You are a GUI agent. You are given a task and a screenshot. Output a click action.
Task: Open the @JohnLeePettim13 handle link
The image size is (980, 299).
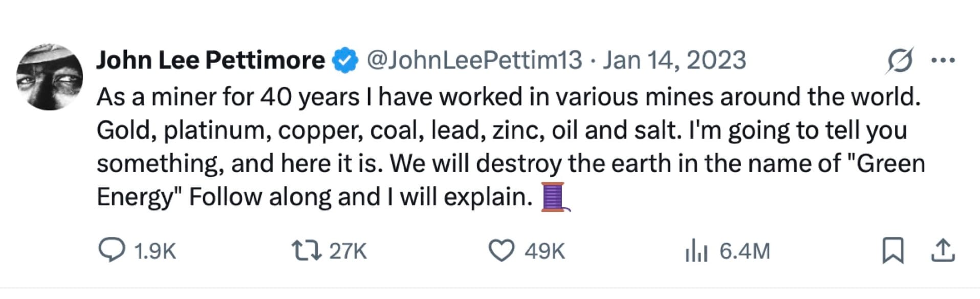474,60
